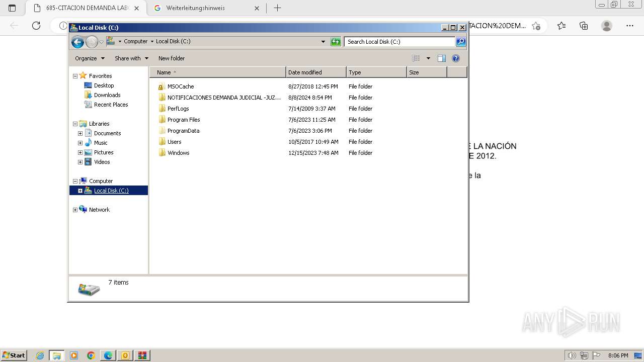644x362 pixels.
Task: Click the search magnifier icon in Explorer
Action: (x=461, y=42)
